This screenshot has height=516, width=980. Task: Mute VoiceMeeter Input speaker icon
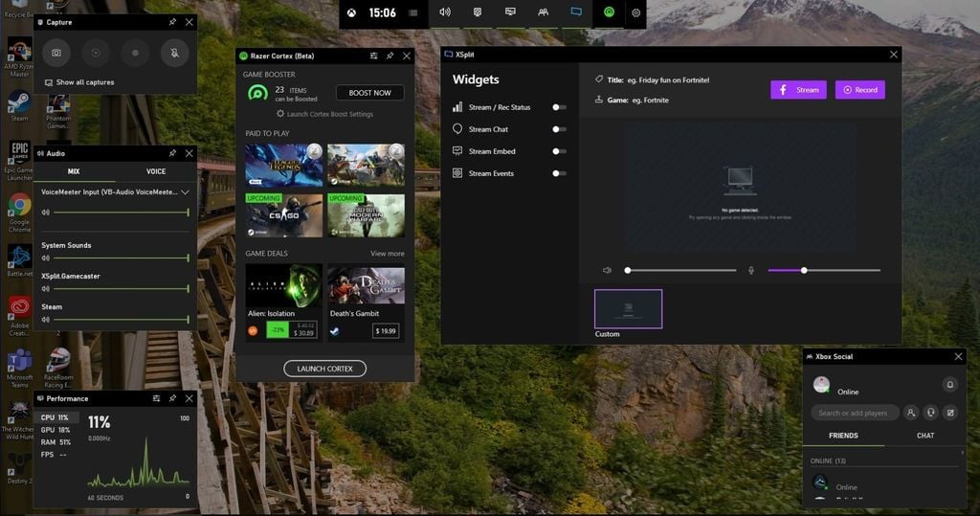(46, 213)
